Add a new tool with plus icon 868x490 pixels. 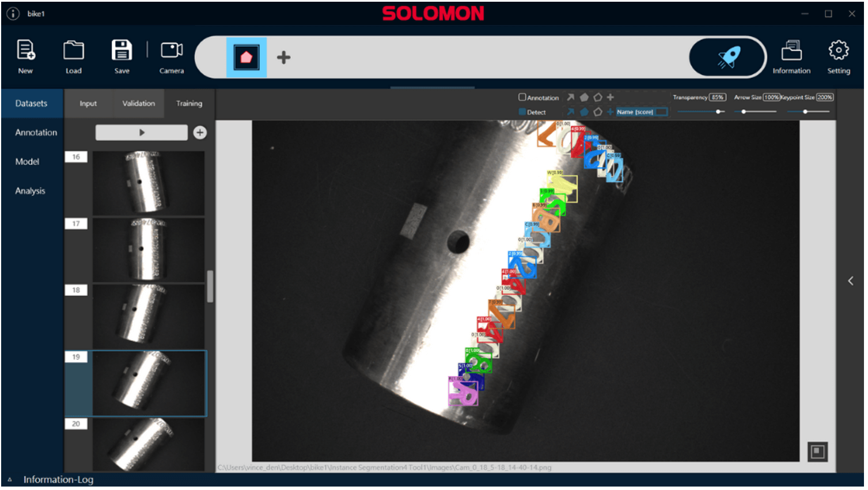(x=283, y=58)
